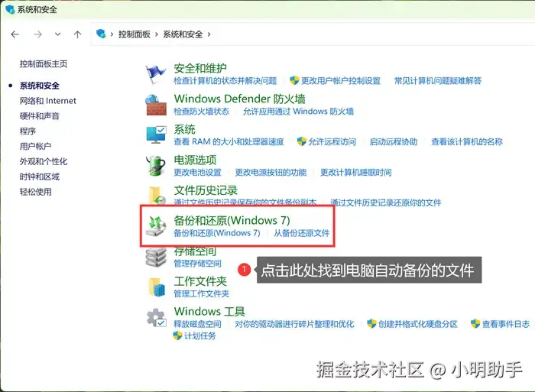Click the stacked drives icon for 存储空间
The height and width of the screenshot is (392, 535).
[x=156, y=258]
